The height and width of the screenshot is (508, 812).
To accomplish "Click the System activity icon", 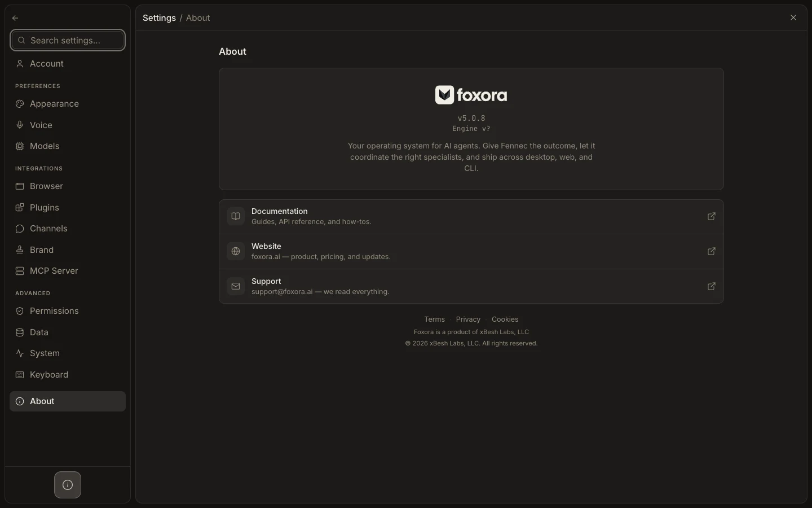I will coord(20,353).
